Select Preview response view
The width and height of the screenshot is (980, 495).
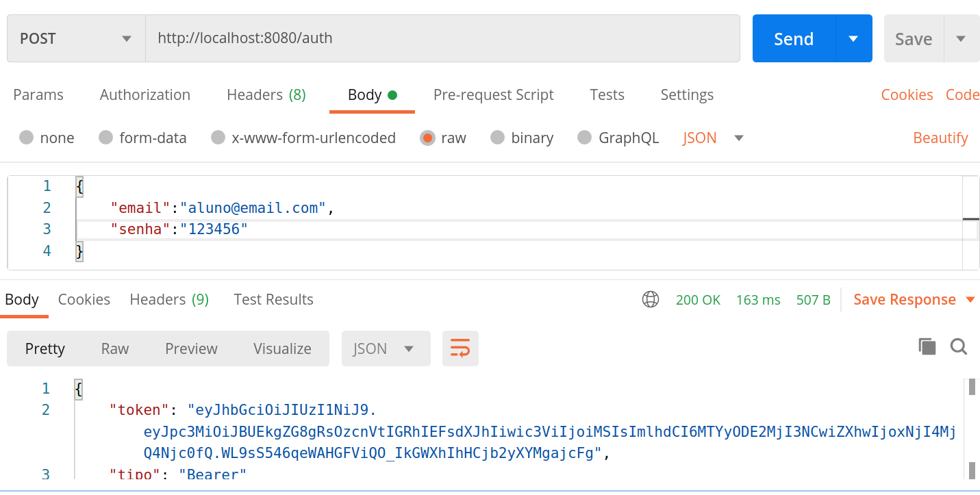click(x=191, y=348)
